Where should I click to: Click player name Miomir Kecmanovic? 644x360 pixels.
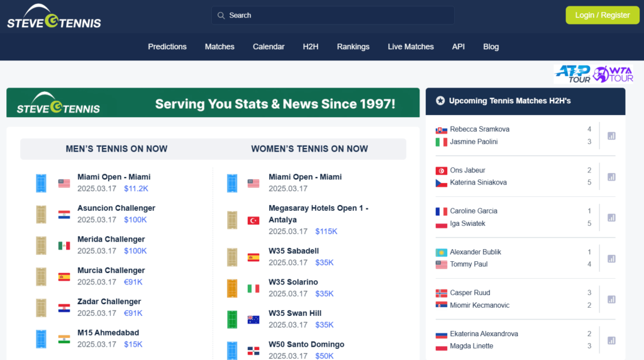pos(479,305)
